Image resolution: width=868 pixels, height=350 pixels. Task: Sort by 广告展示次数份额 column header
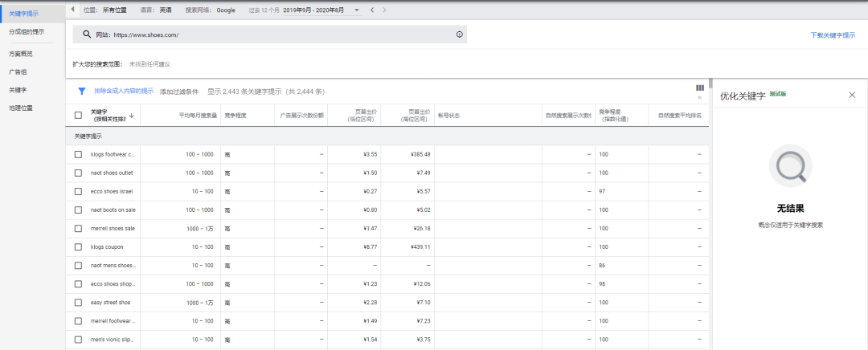[x=301, y=116]
